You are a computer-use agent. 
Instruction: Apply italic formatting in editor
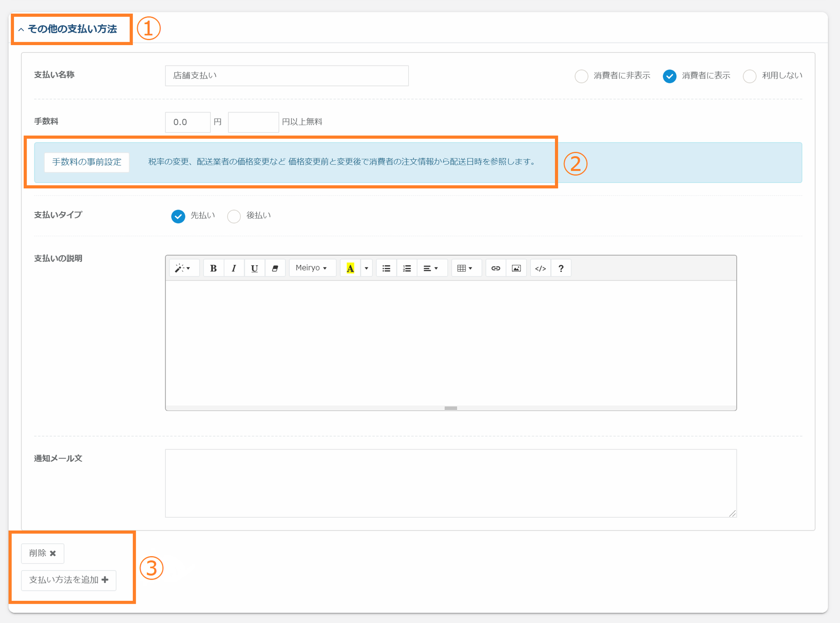point(234,268)
